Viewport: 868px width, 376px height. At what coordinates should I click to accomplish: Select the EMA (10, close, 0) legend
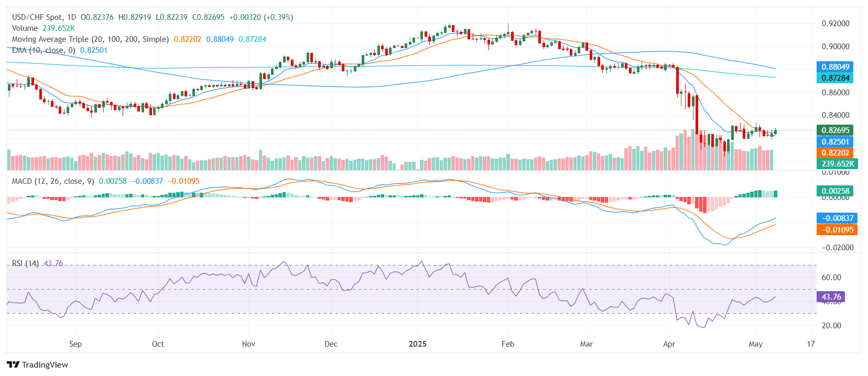[44, 50]
